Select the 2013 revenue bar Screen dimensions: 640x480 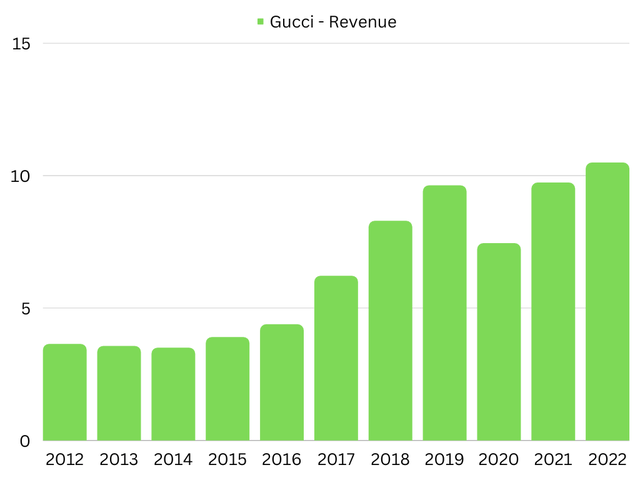pyautogui.click(x=119, y=393)
